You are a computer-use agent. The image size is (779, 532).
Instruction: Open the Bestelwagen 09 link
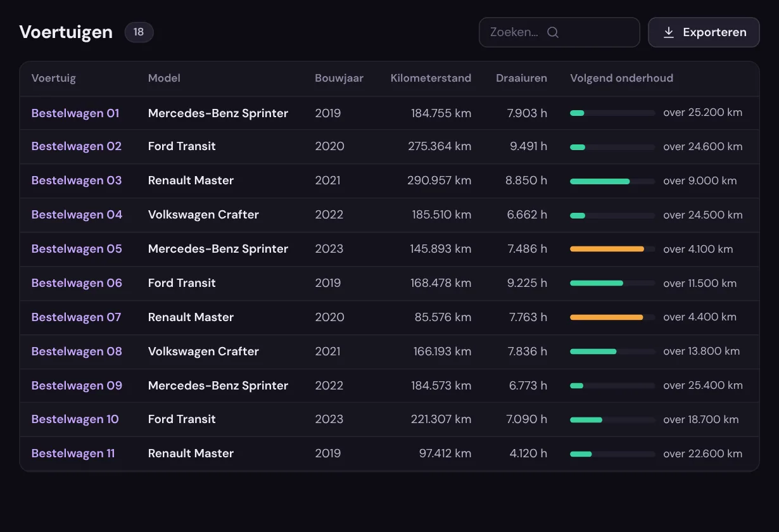[x=77, y=386]
